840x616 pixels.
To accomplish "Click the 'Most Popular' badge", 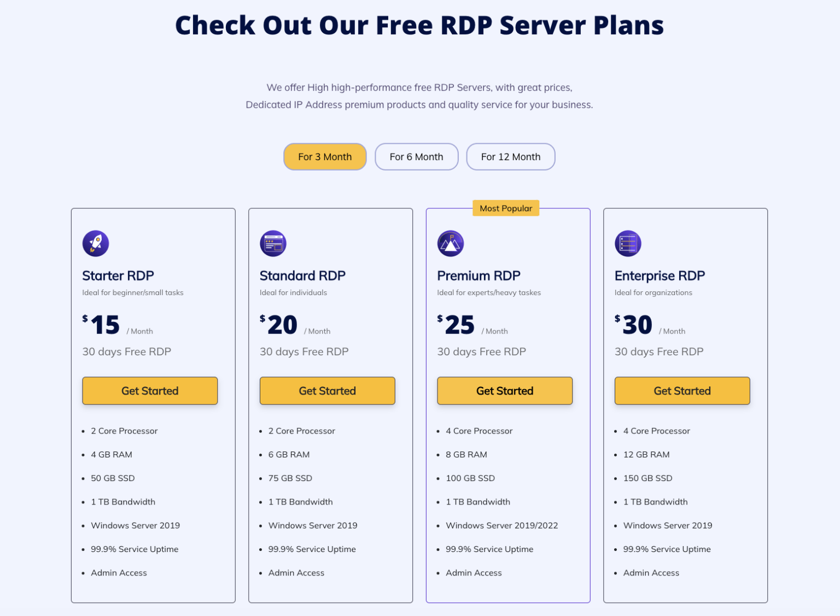I will pos(505,208).
